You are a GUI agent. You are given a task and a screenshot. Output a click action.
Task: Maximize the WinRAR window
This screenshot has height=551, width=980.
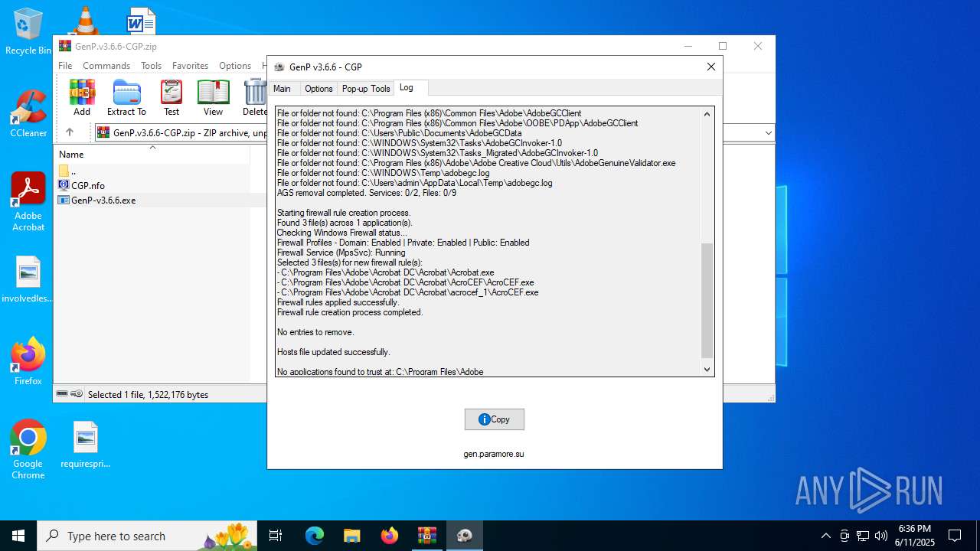click(722, 46)
